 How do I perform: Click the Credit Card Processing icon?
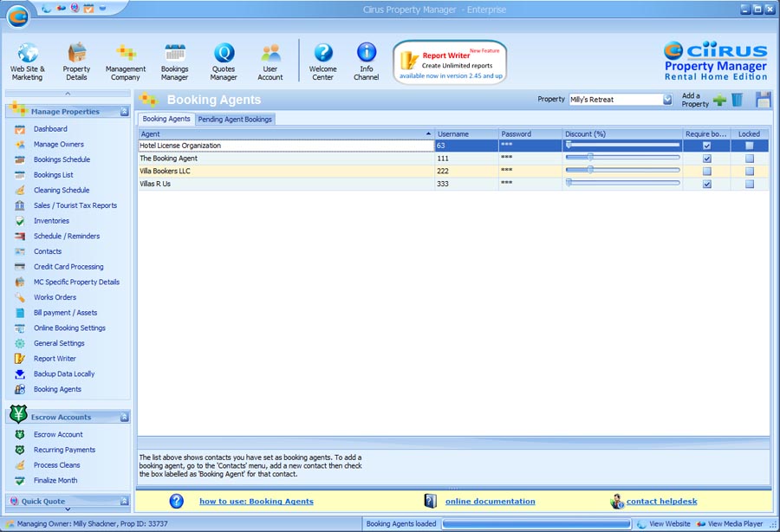(x=20, y=267)
